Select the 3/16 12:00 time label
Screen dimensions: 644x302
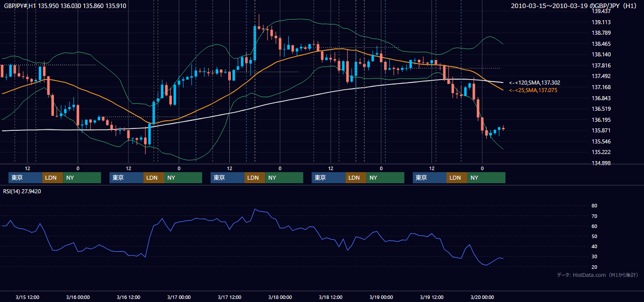[128, 297]
